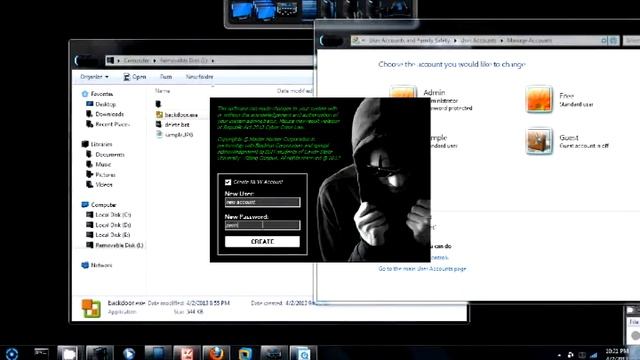This screenshot has height=360, width=640.
Task: Click backdoor.exe icon in details pane
Action: coord(91,308)
